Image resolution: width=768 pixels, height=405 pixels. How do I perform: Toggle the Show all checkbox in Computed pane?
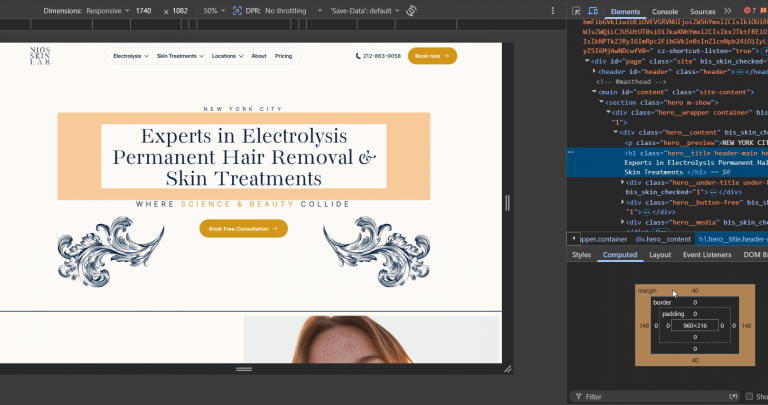pos(749,396)
